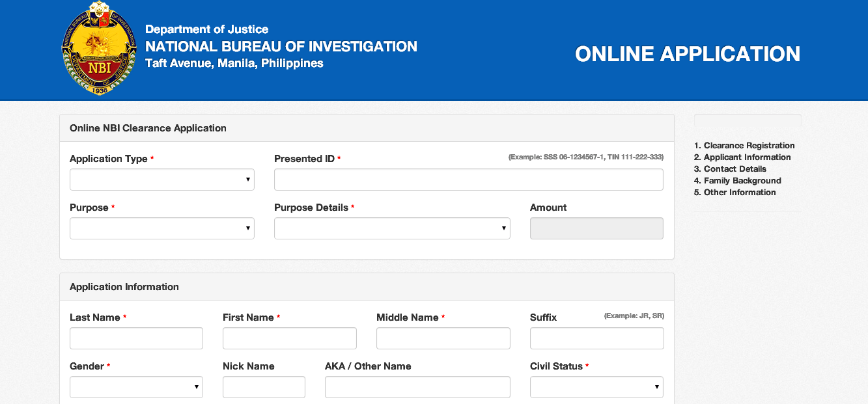The width and height of the screenshot is (868, 404).
Task: Click the grayed-out Amount field
Action: coord(596,228)
